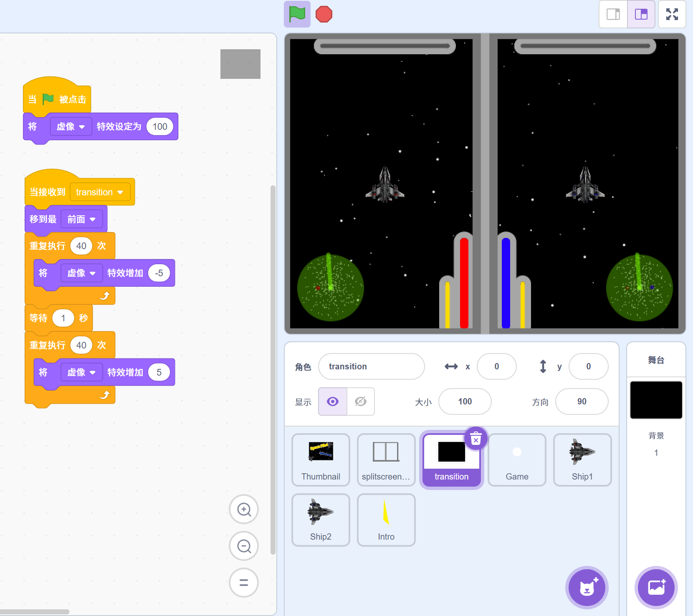Hide the sprite using crossed-eye toggle

pyautogui.click(x=361, y=401)
